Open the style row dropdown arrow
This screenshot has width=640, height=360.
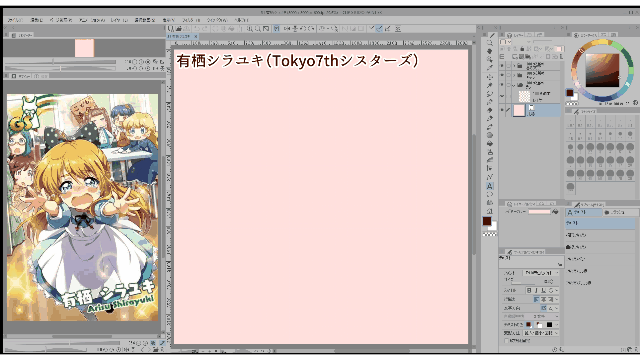coord(557,290)
